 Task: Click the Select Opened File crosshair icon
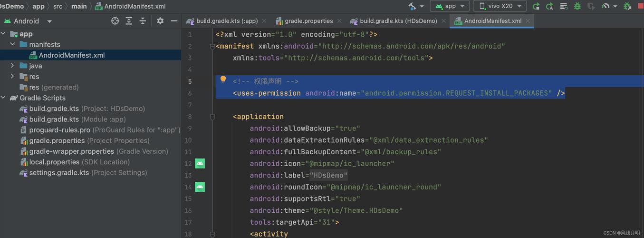point(115,21)
